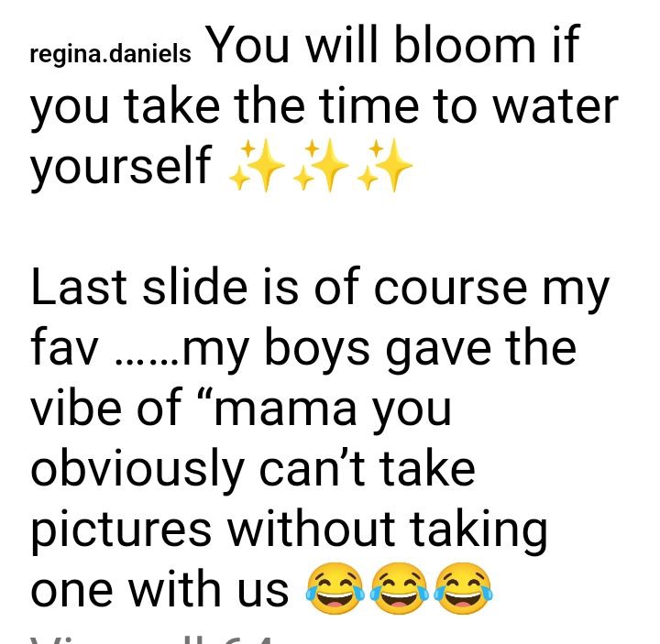This screenshot has width=660, height=644.
Task: Click the last sparkles emoji
Action: (x=385, y=166)
